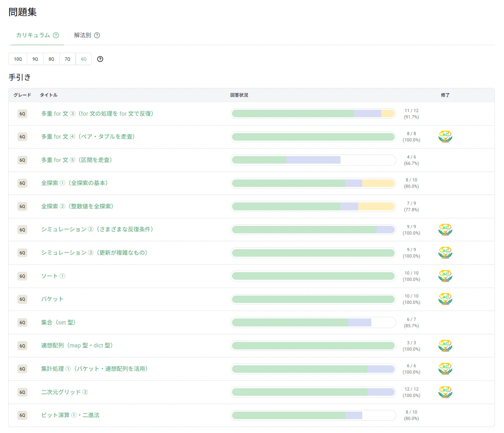The image size is (504, 433).
Task: Click AC badge in 連想配列 row
Action: (x=445, y=346)
